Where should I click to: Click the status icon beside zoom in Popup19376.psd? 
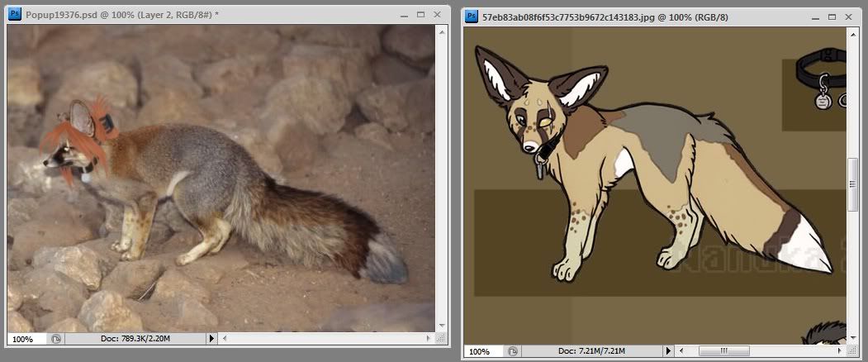coord(55,339)
